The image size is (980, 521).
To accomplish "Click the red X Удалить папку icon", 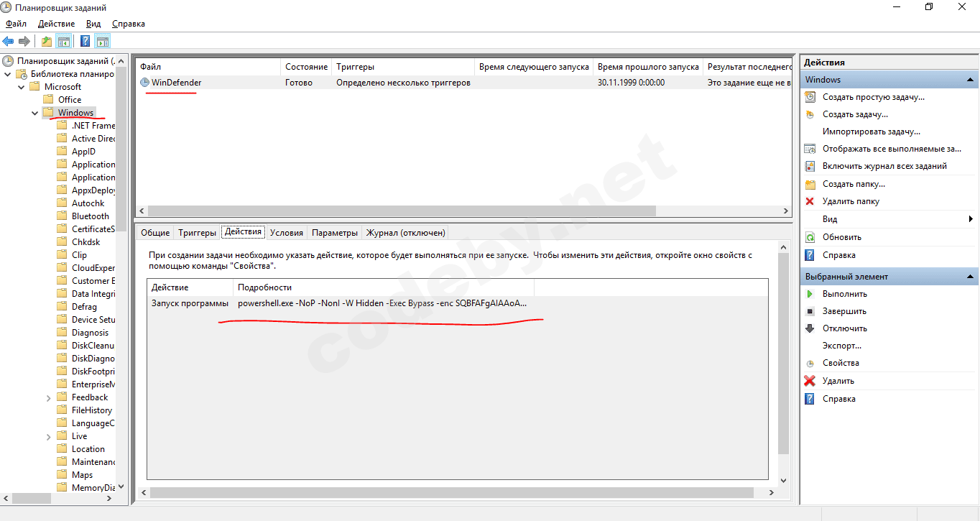I will point(810,201).
